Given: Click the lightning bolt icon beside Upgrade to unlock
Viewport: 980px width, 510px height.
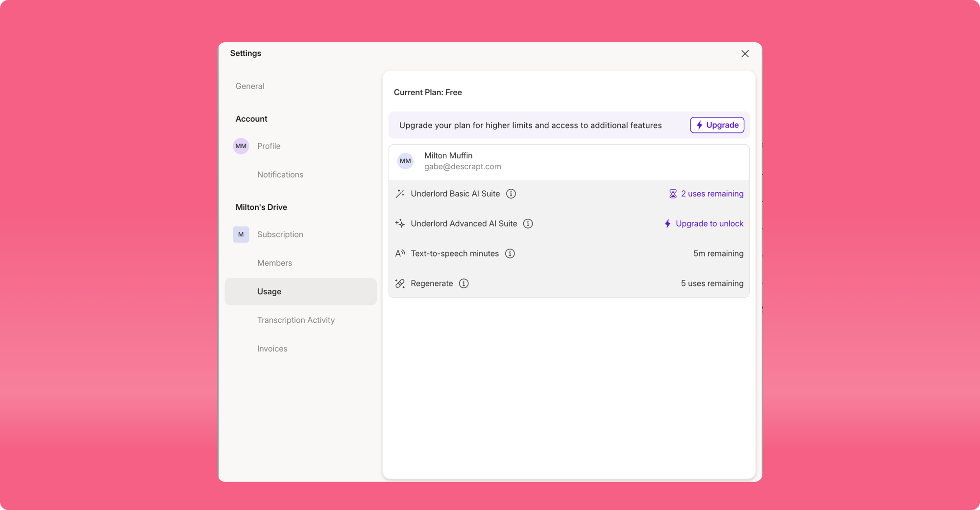Looking at the screenshot, I should pyautogui.click(x=667, y=224).
